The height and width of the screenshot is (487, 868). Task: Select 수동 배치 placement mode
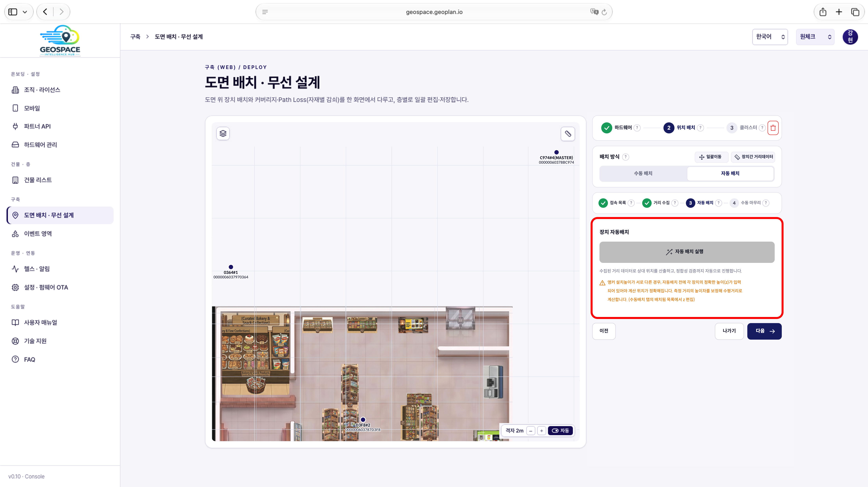pos(643,173)
